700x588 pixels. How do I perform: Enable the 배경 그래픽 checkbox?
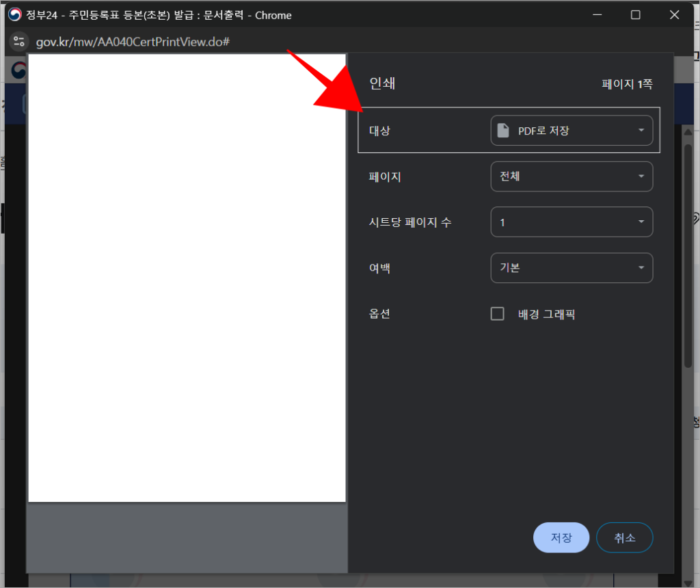click(x=498, y=314)
